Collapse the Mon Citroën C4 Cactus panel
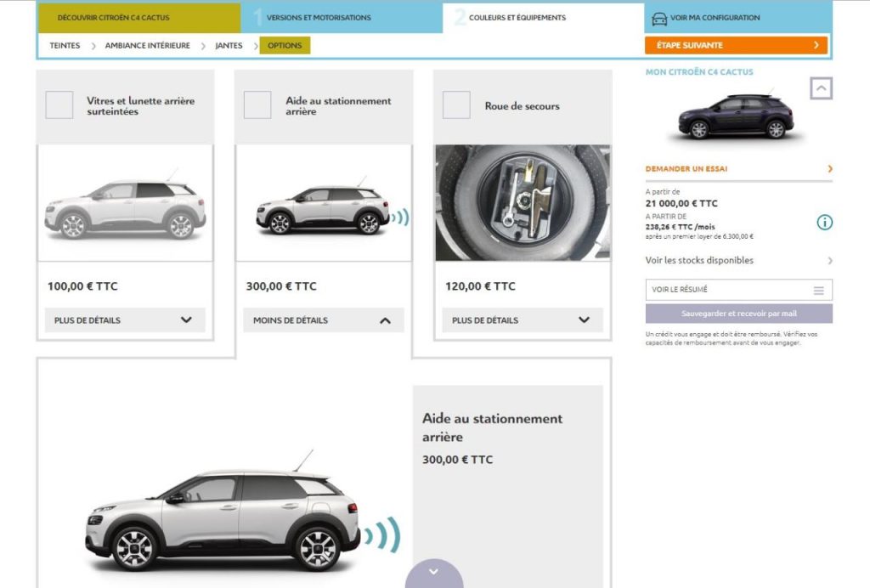 (x=822, y=88)
